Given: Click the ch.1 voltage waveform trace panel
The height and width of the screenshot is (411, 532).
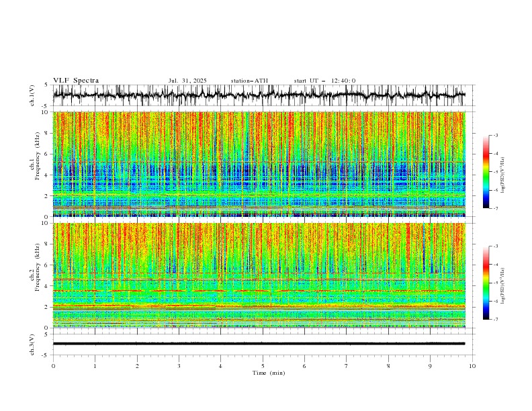Looking at the screenshot, I should tap(264, 95).
